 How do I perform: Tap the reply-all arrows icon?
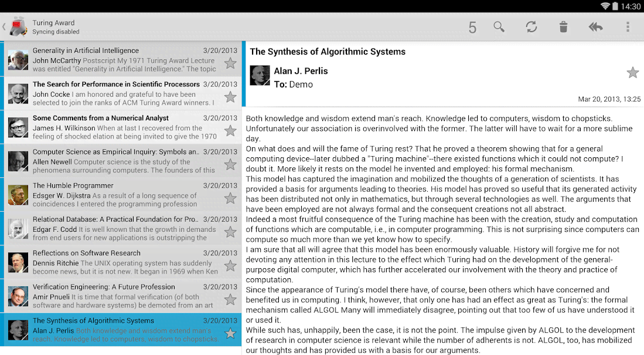(595, 27)
